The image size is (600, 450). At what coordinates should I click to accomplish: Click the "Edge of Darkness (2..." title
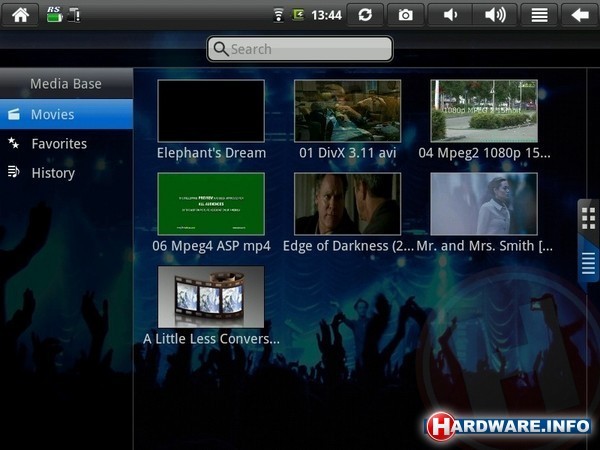coord(348,246)
